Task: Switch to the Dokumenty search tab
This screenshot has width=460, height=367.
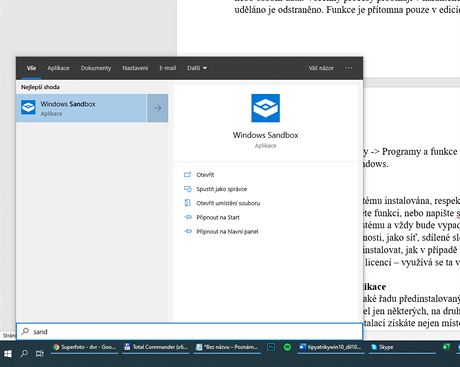Action: click(96, 68)
